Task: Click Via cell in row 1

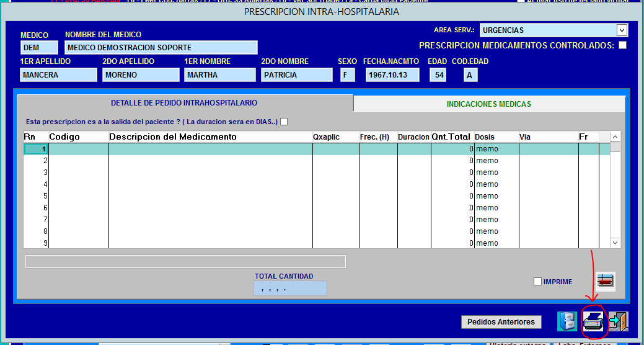Action: pyautogui.click(x=549, y=150)
